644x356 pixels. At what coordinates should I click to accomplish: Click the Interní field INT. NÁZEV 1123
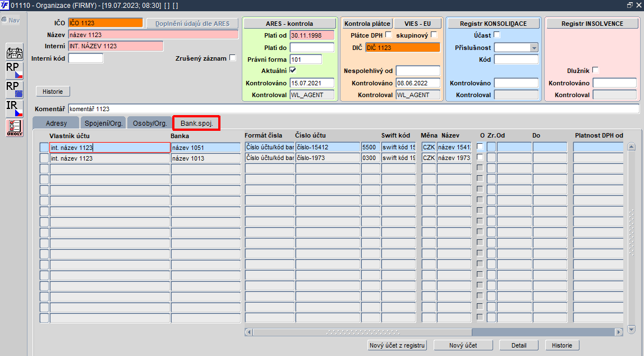[116, 46]
